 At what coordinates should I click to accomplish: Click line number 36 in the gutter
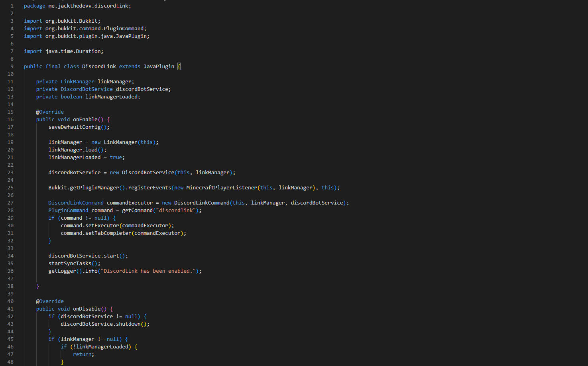[10, 271]
